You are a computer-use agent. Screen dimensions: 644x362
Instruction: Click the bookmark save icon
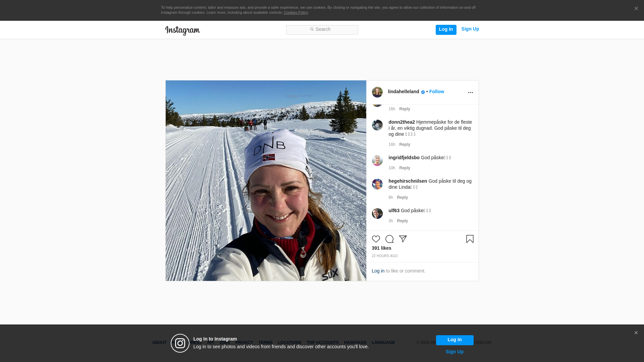(470, 239)
